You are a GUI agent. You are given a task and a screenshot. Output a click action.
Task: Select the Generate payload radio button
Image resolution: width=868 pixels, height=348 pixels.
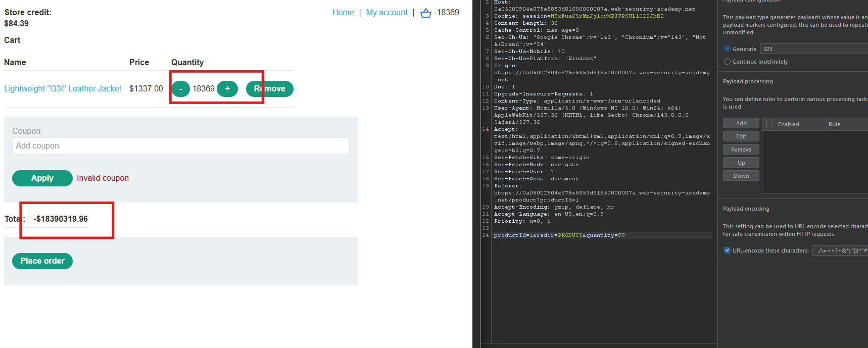click(727, 49)
